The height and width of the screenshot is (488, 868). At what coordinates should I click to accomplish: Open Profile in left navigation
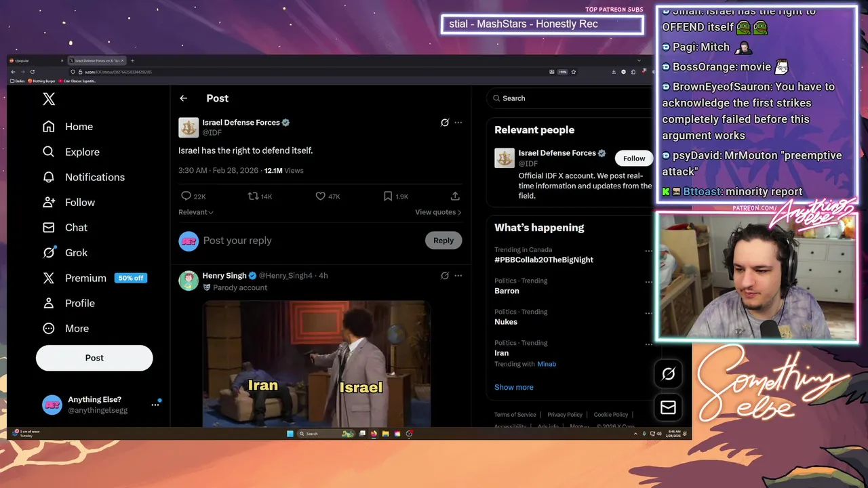68,303
